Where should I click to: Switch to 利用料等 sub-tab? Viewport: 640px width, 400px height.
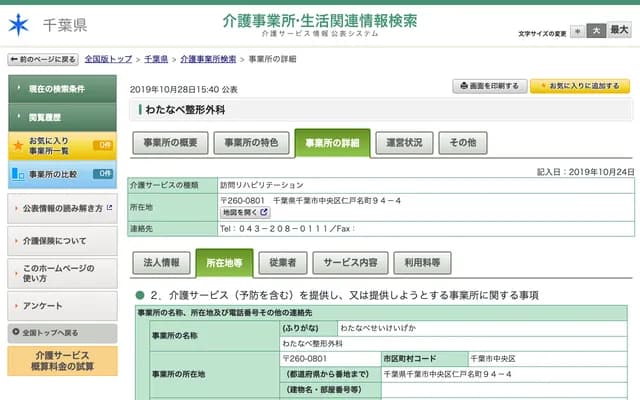tap(422, 262)
